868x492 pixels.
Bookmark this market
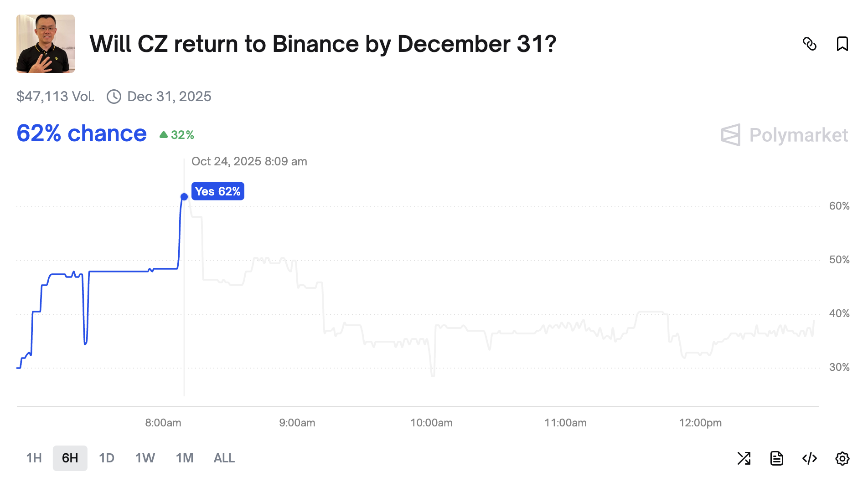click(842, 44)
